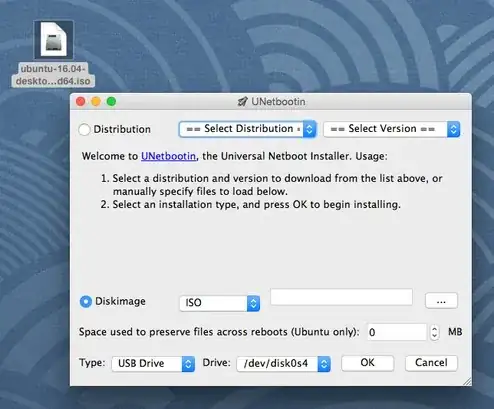Open the Type USB Drive dropdown

pyautogui.click(x=153, y=363)
